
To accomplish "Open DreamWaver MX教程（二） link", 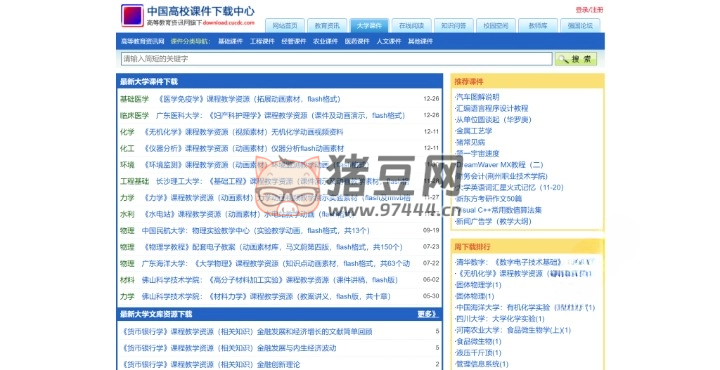I will coord(499,165).
